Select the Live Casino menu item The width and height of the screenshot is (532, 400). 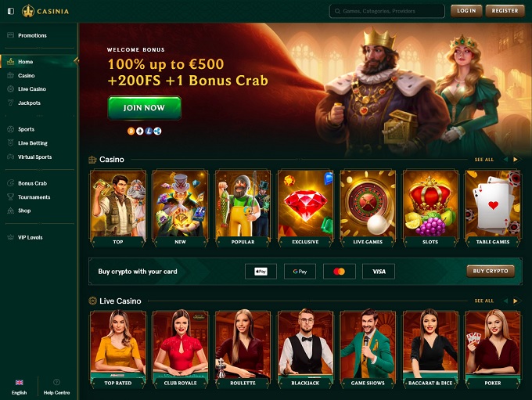tap(32, 89)
